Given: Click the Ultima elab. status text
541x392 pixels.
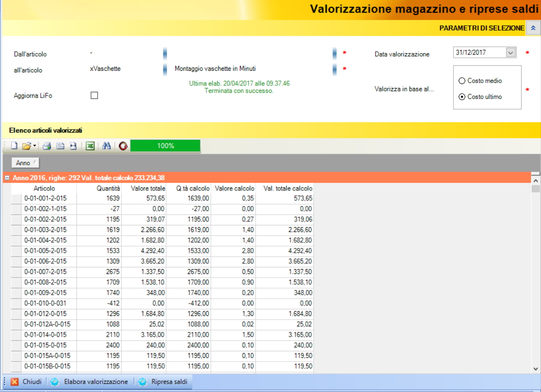Looking at the screenshot, I should pos(239,87).
